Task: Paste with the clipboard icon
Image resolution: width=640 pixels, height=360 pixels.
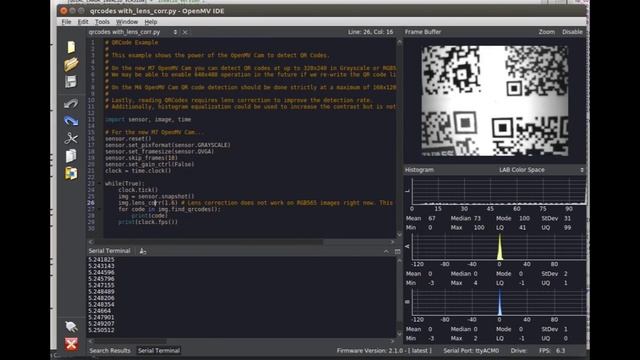Action: coord(71,173)
